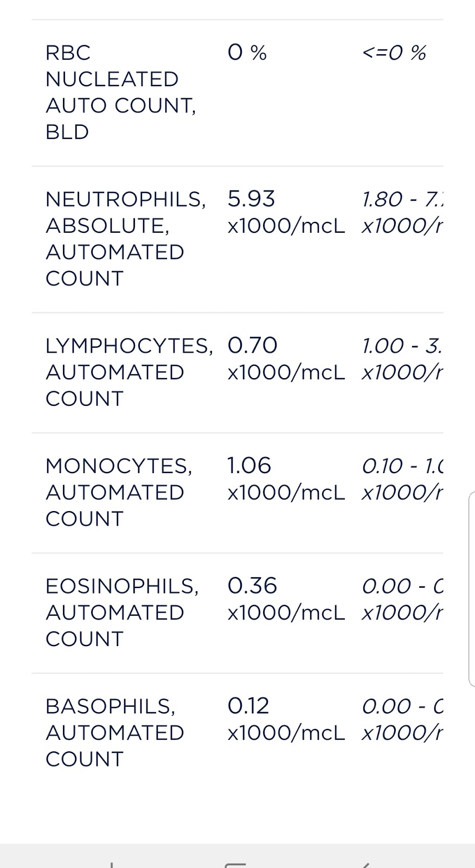This screenshot has width=475, height=868.
Task: Select the Eosinophils, Automated Count label
Action: 122,612
